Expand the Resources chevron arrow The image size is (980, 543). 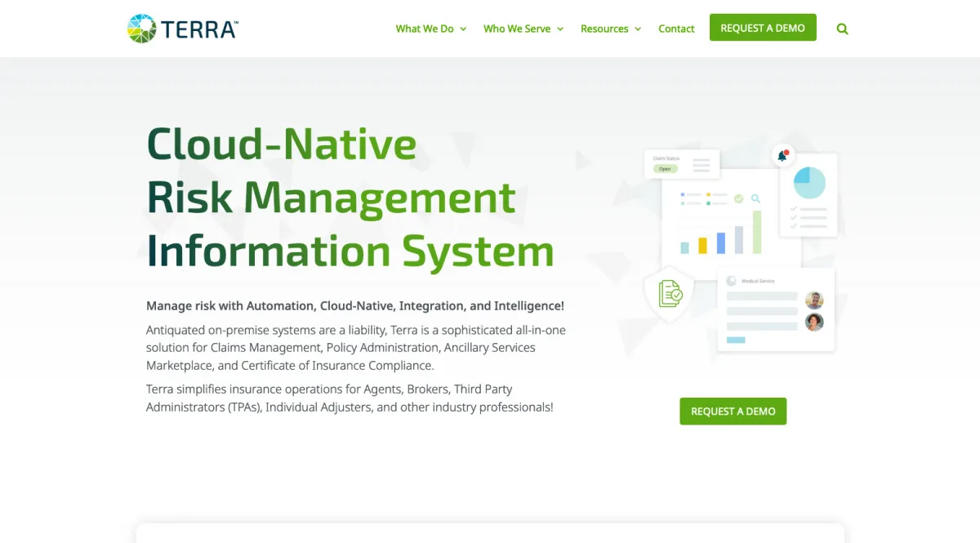pos(638,29)
